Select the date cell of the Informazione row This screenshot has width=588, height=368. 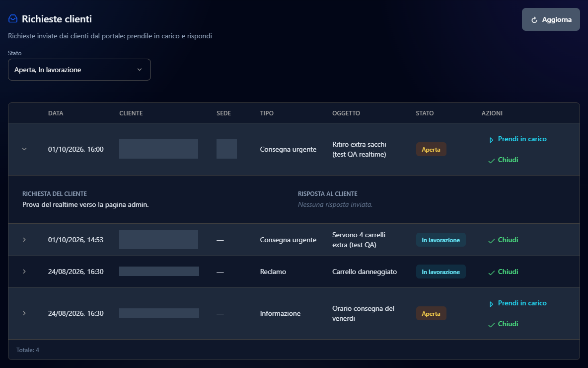76,314
